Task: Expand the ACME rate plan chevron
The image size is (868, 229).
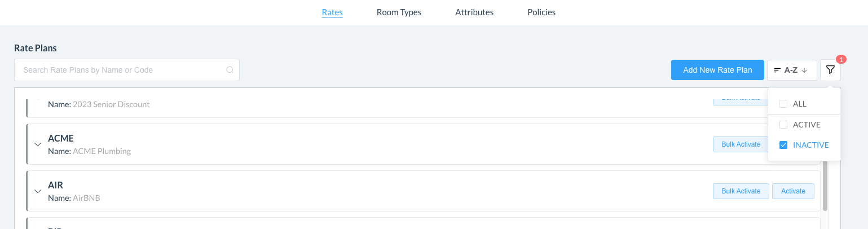Action: [x=38, y=144]
